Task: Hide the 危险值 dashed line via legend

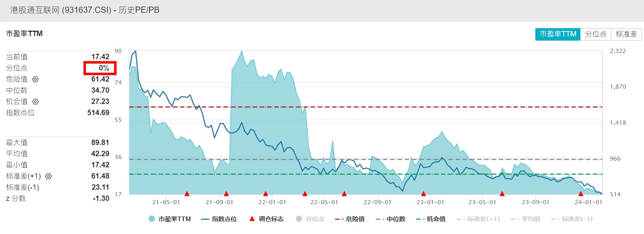Action: click(350, 219)
